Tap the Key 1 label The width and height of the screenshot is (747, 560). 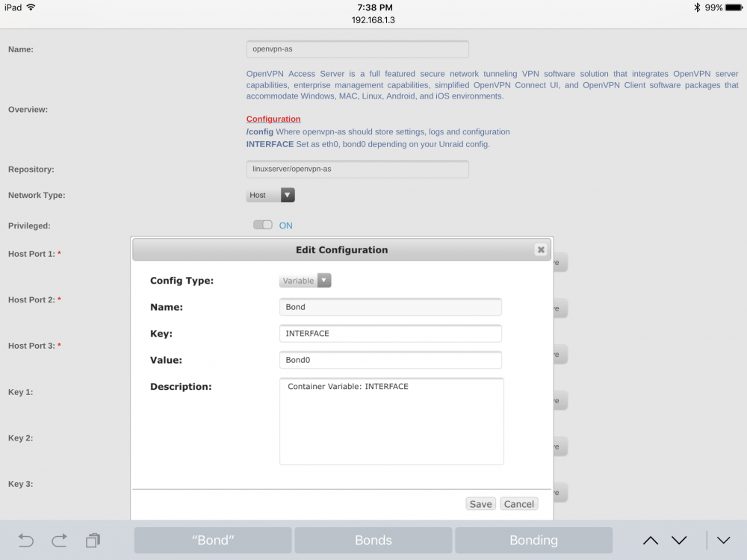(x=20, y=392)
